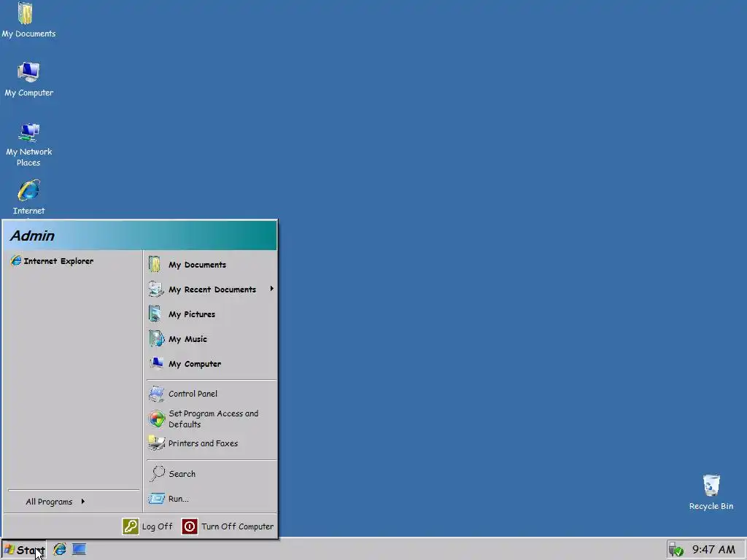
Task: Click the system tray hardware icon
Action: click(676, 550)
